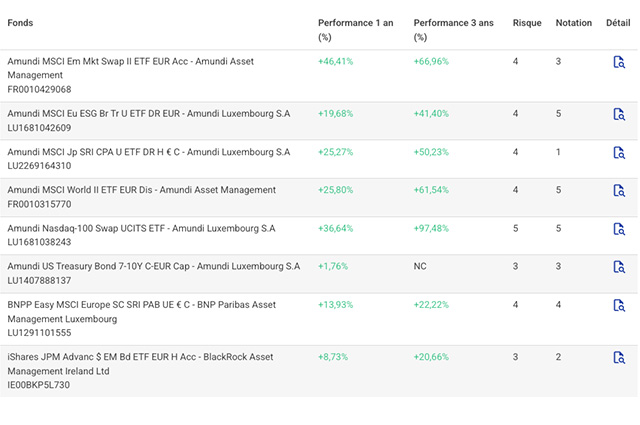Click the NC three-year performance cell
Screen dimensions: 640x425
click(420, 266)
